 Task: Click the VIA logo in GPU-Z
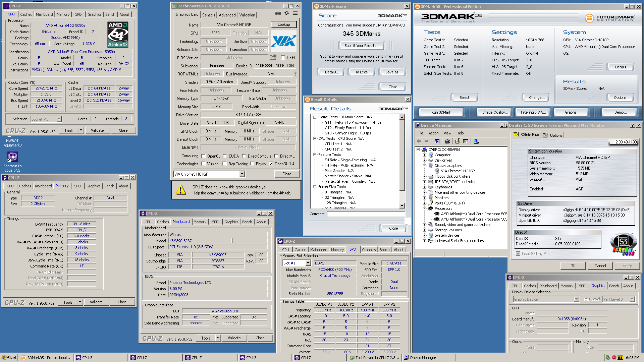pyautogui.click(x=284, y=41)
